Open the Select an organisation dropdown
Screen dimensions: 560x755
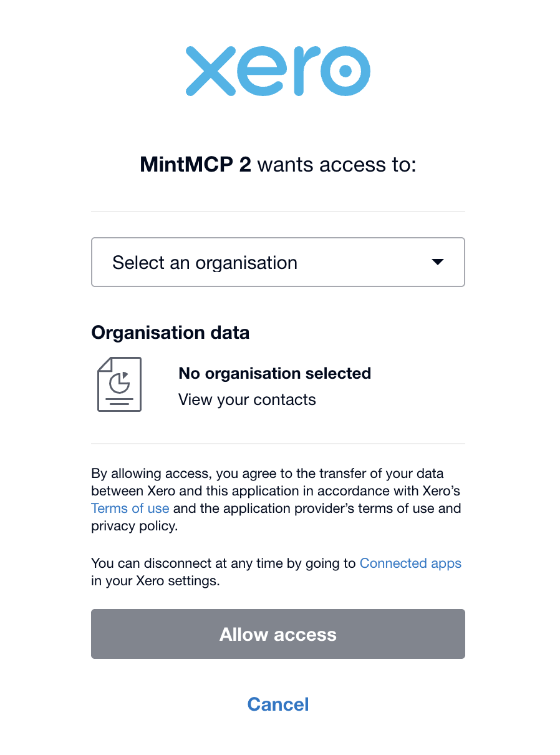coord(278,262)
